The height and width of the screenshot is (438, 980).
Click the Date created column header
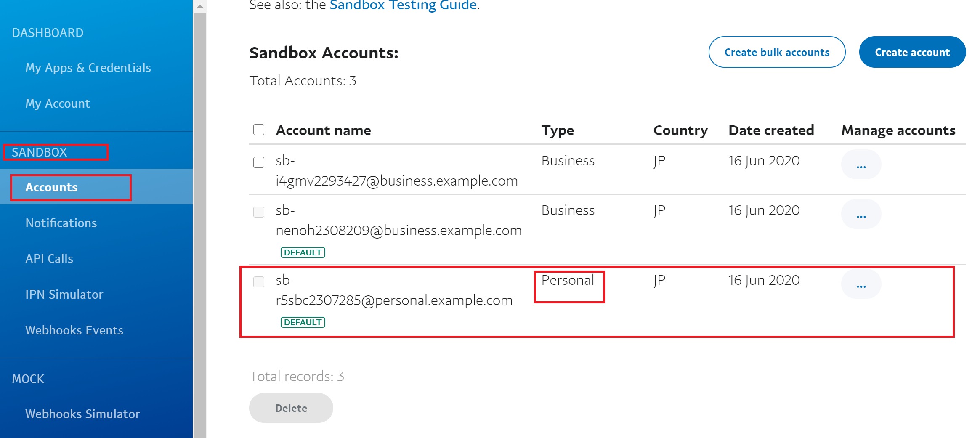[x=771, y=130]
